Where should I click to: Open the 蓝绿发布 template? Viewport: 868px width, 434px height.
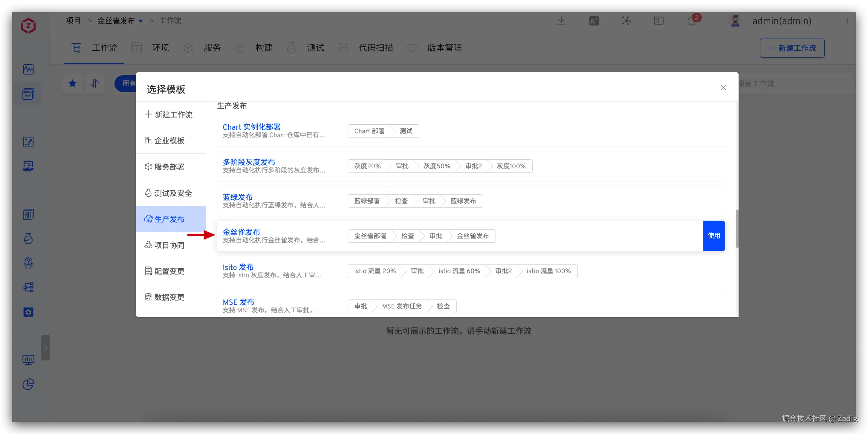point(238,197)
